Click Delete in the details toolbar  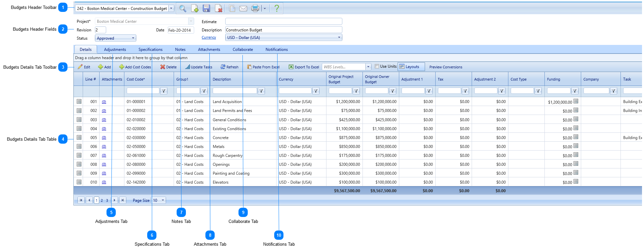(x=168, y=67)
